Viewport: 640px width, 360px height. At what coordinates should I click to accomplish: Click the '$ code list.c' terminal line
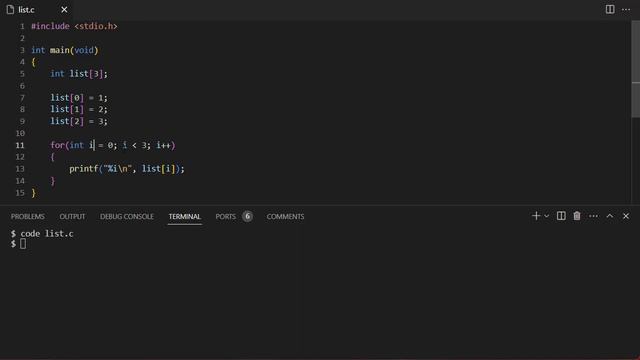(x=42, y=233)
